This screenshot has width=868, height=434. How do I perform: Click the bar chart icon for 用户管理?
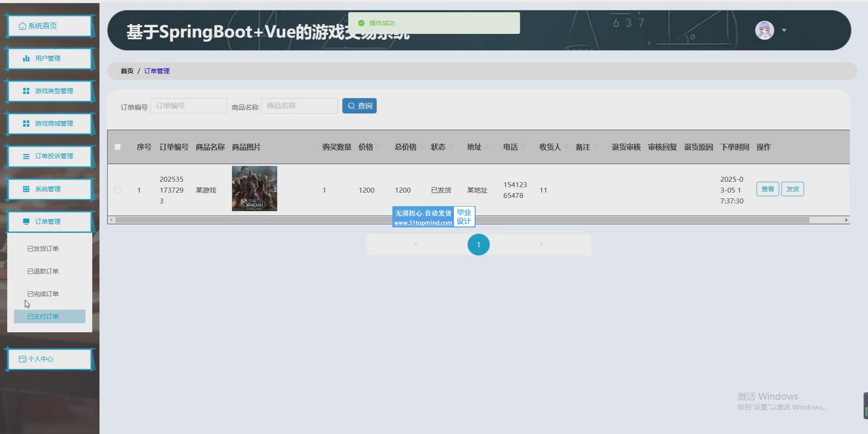[x=26, y=58]
